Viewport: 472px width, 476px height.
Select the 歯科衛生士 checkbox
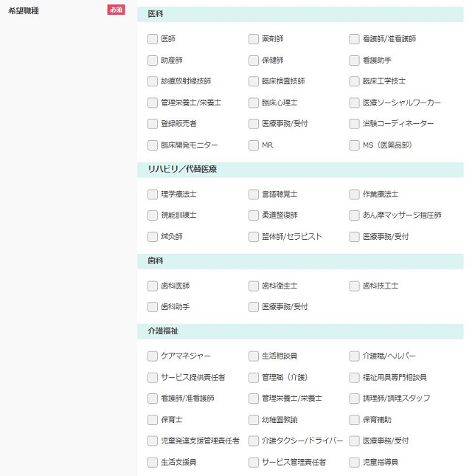253,286
